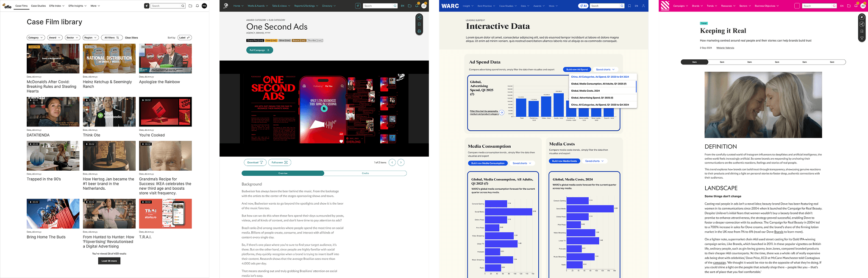Click the search magnifier in Effie header
Screen dimensions: 868x278
183,6
